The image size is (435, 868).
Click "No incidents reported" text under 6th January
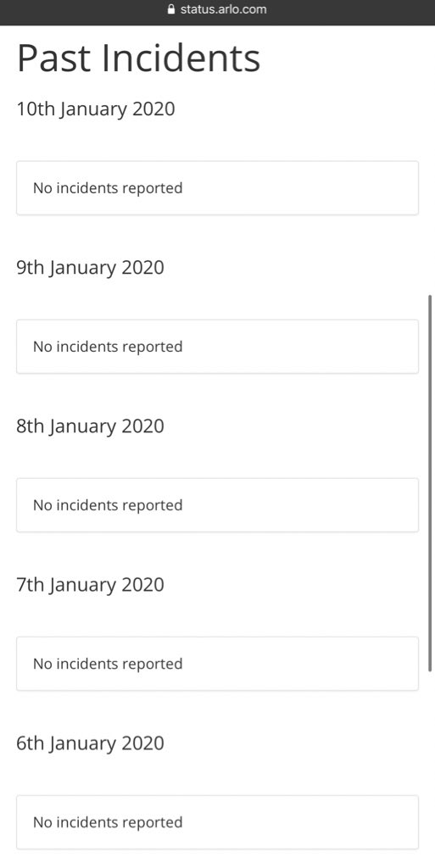pos(108,822)
